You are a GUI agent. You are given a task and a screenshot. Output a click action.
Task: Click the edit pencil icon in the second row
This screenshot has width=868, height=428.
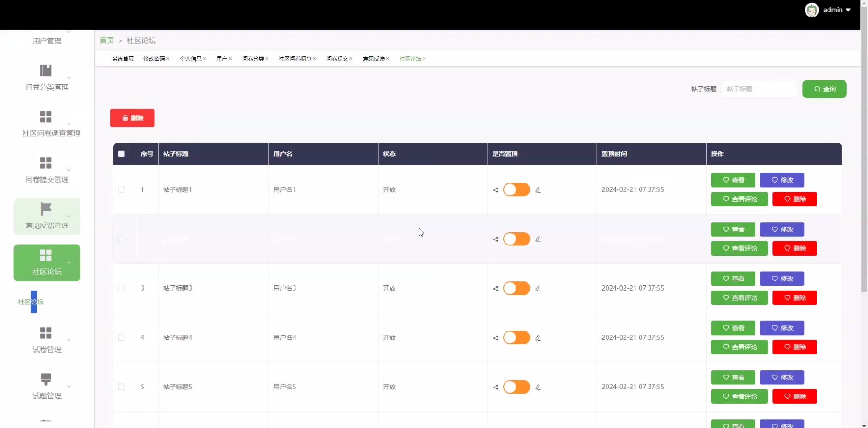click(x=538, y=240)
